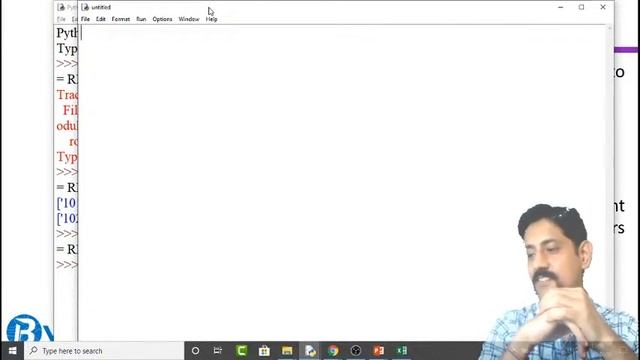Open the Help menu

pyautogui.click(x=211, y=19)
